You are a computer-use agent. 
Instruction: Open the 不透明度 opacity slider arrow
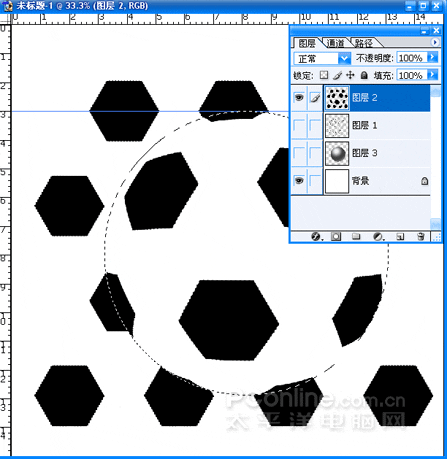click(432, 57)
